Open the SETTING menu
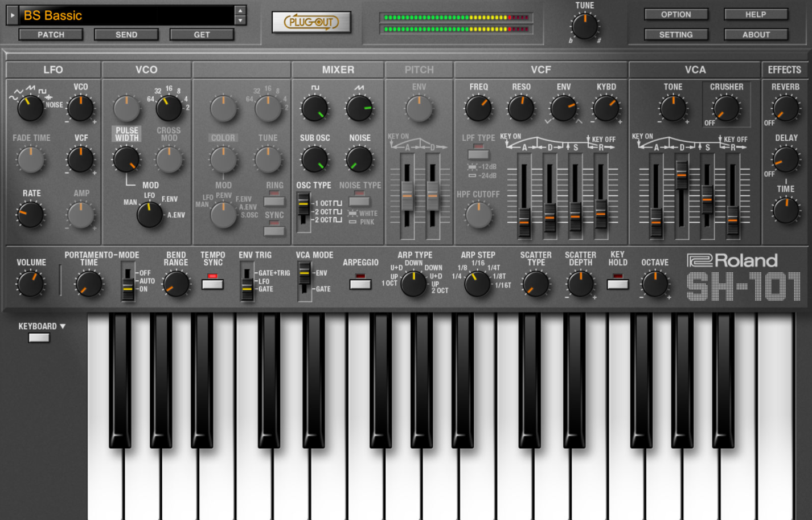812x520 pixels. tap(675, 34)
